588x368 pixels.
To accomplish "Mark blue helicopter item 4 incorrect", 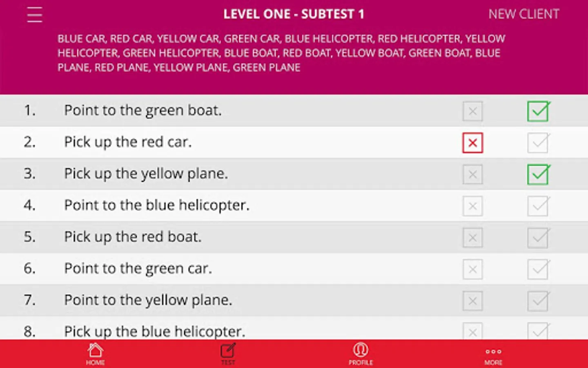I will [x=472, y=206].
